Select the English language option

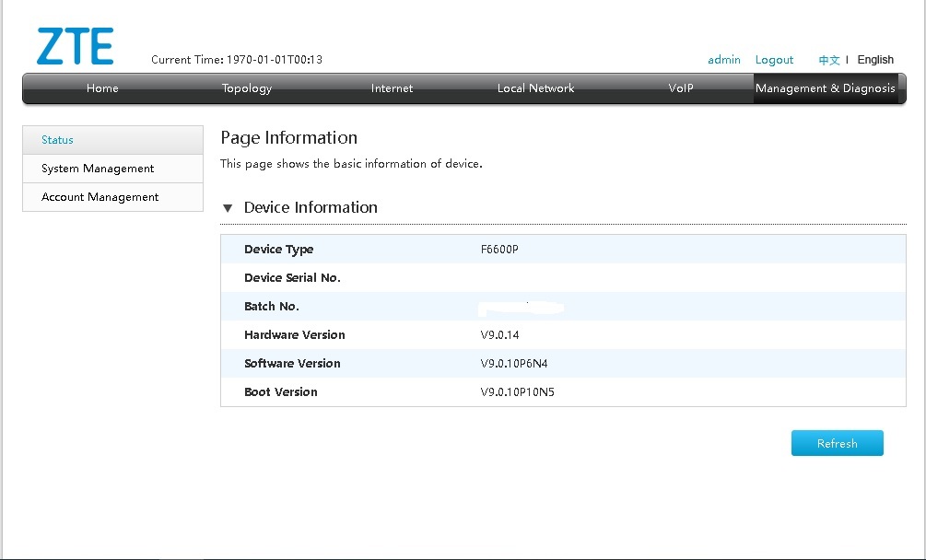tap(875, 60)
